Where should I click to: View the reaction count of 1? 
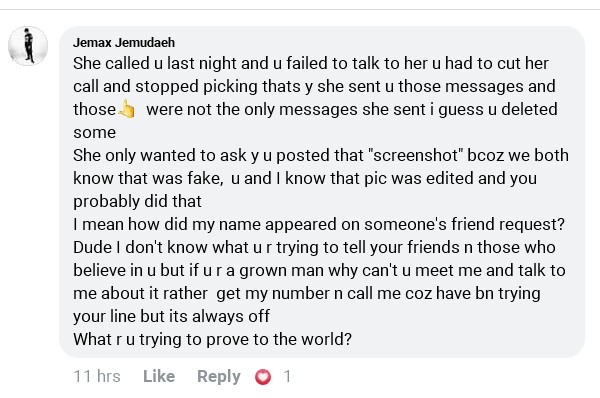[x=287, y=377]
